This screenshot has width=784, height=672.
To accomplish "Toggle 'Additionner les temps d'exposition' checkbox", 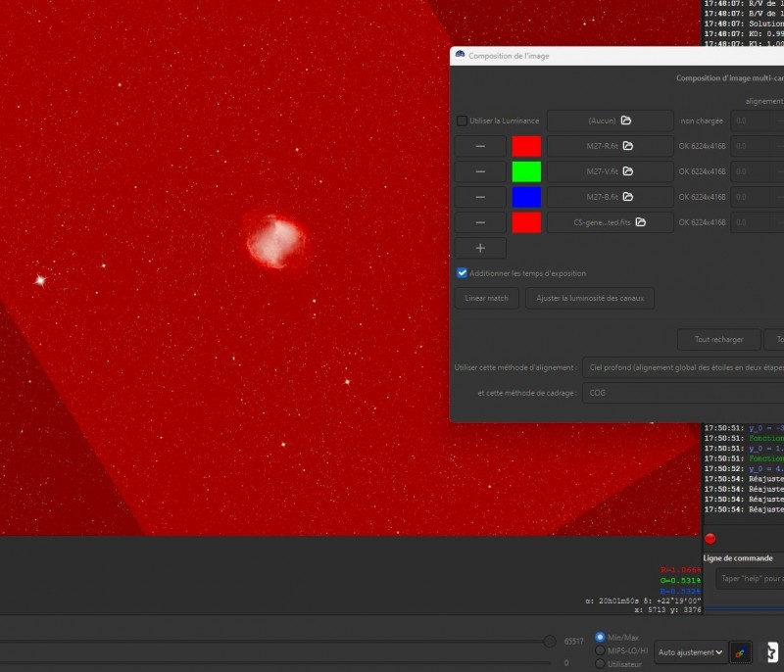I will pos(462,273).
